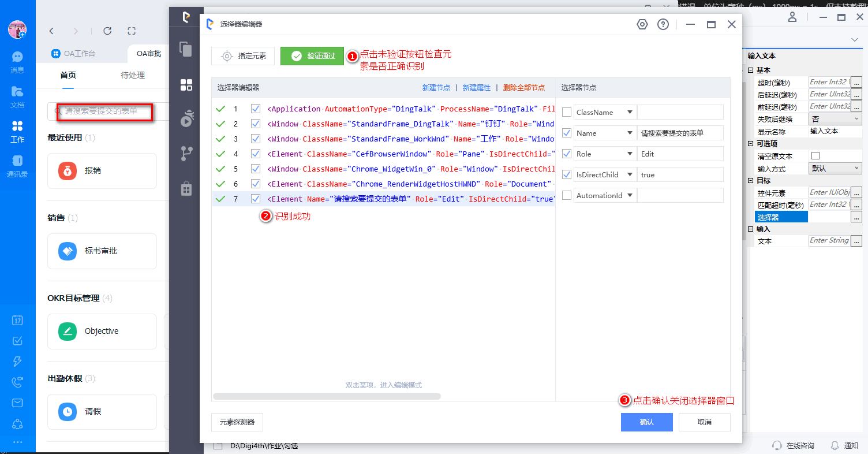The image size is (868, 454).
Task: Select the 待处理 tab
Action: pos(133,75)
